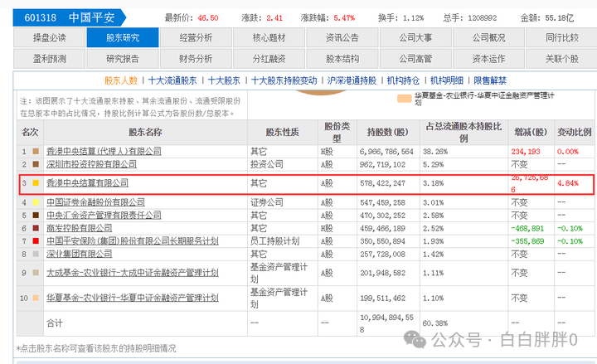Click the brown swatch for rank 2
The width and height of the screenshot is (597, 364).
click(x=36, y=164)
